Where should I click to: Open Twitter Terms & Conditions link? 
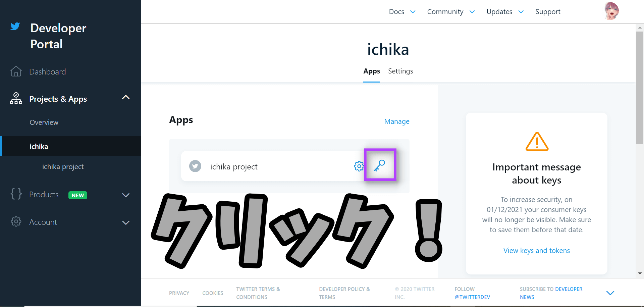click(258, 293)
